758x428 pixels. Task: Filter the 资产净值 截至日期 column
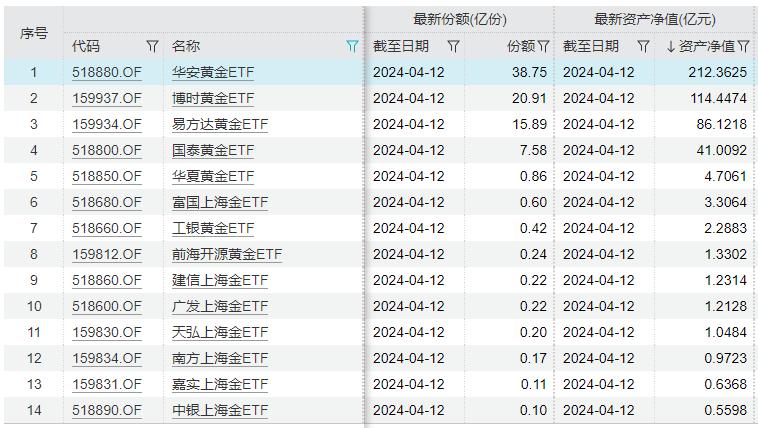point(643,46)
